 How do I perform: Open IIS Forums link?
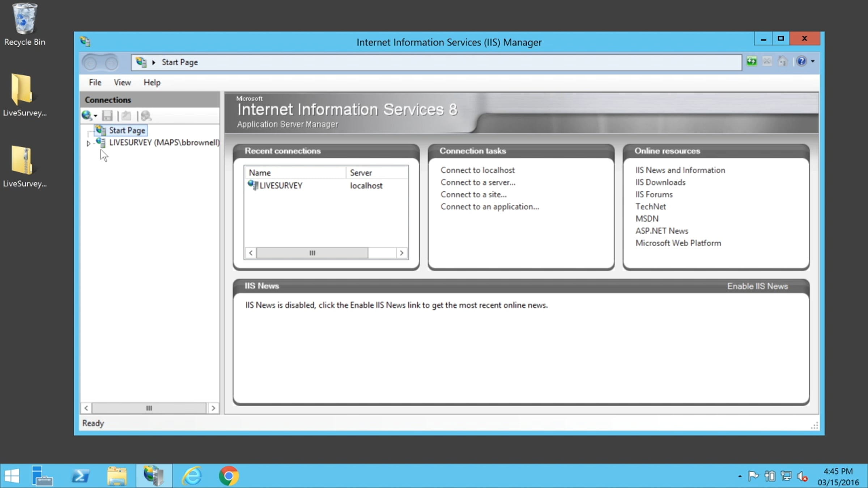click(x=654, y=194)
